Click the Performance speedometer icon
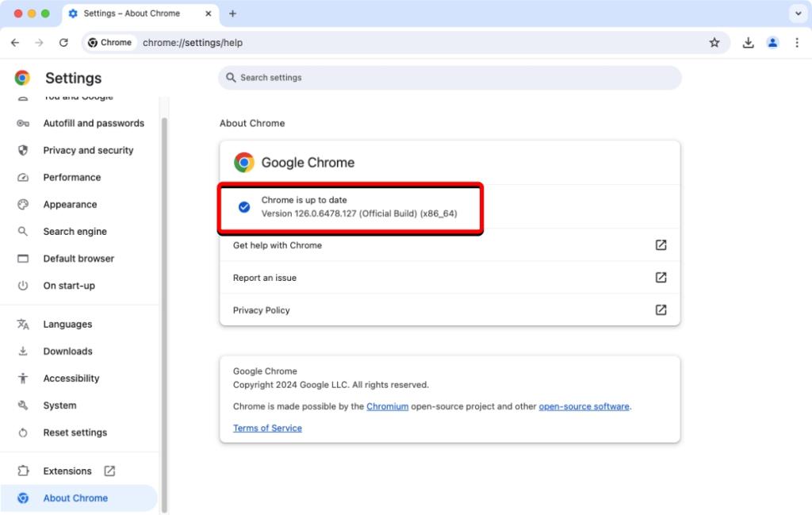 (x=22, y=177)
